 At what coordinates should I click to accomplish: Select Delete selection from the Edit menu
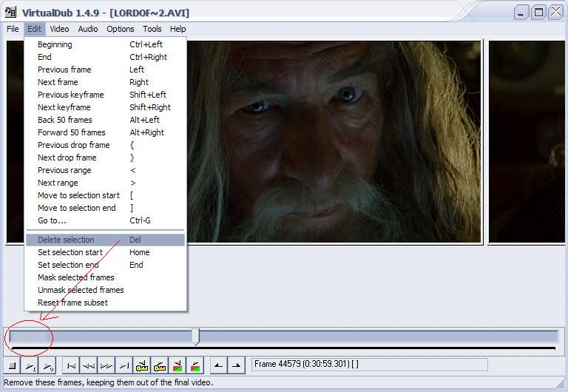point(66,240)
